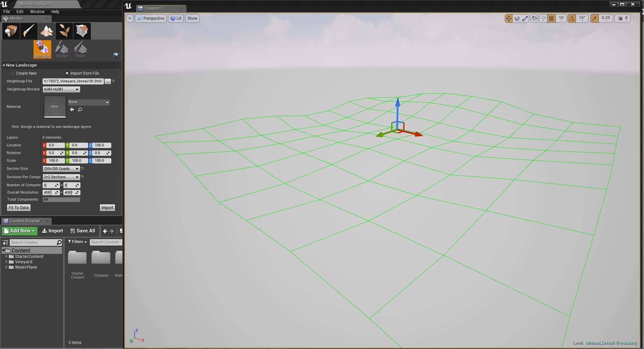
Task: Select the Place mode icon
Action: point(11,31)
